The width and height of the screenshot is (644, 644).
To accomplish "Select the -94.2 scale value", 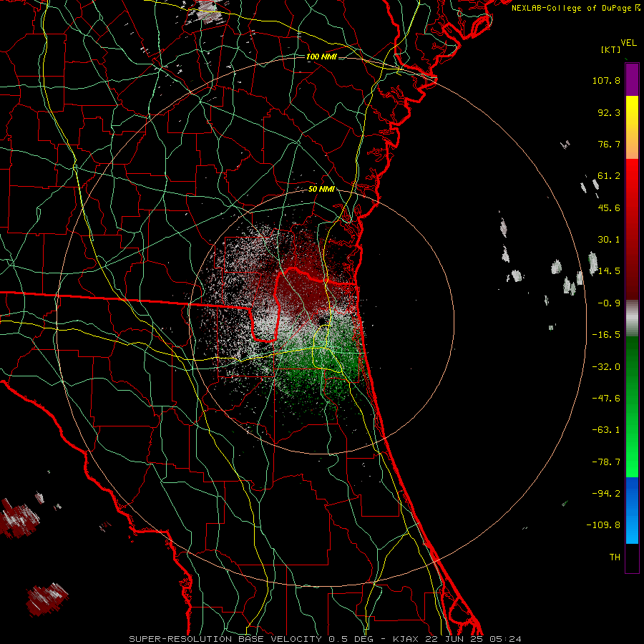I will click(606, 494).
